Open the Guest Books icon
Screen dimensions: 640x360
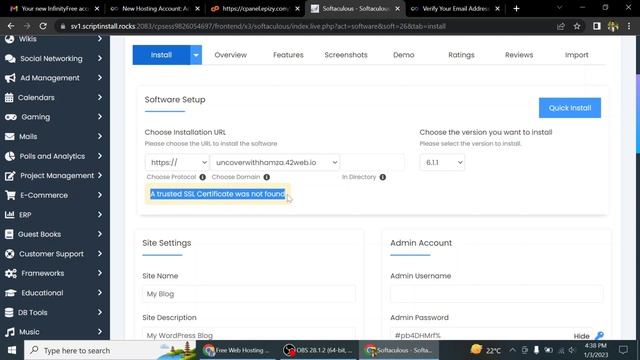(9, 234)
